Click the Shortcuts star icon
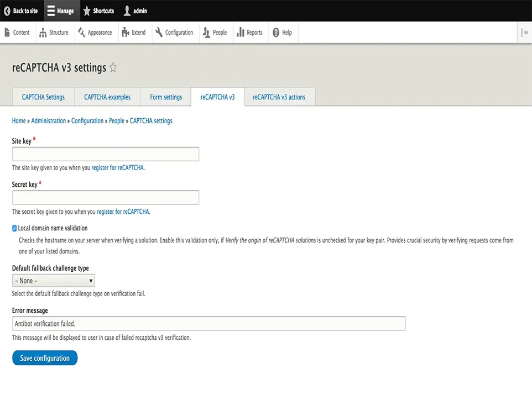 [x=87, y=11]
